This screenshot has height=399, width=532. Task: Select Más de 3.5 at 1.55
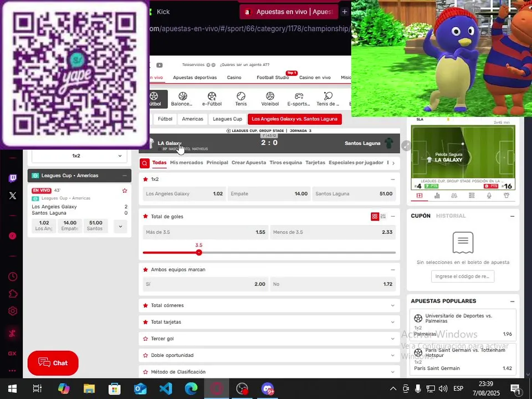click(x=206, y=232)
